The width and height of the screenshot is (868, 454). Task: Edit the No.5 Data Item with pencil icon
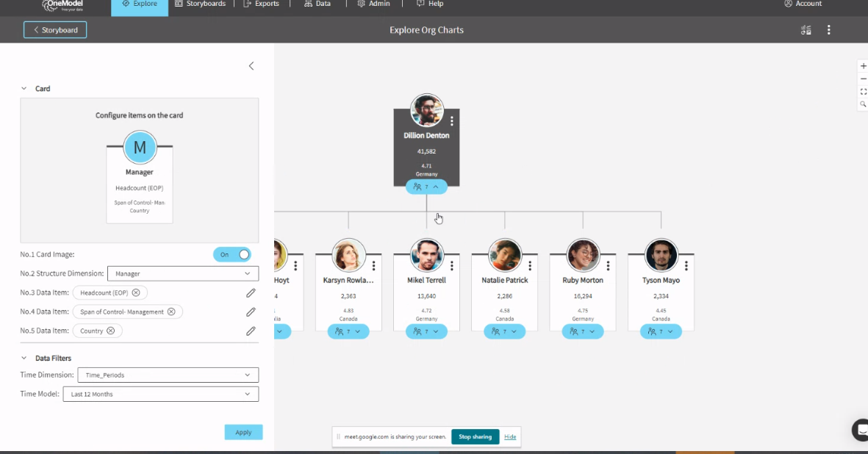[x=251, y=331]
